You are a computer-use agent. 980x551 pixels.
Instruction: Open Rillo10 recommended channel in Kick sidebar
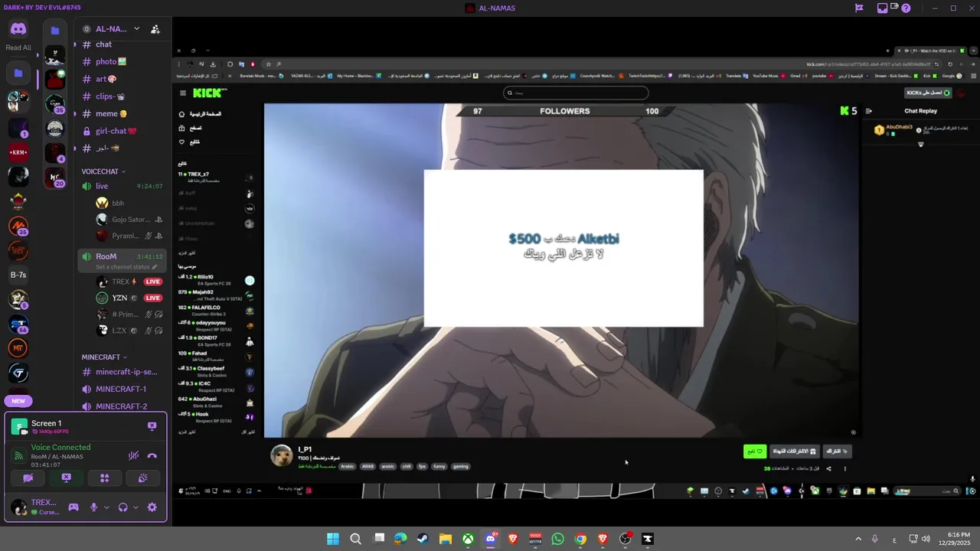tap(216, 280)
